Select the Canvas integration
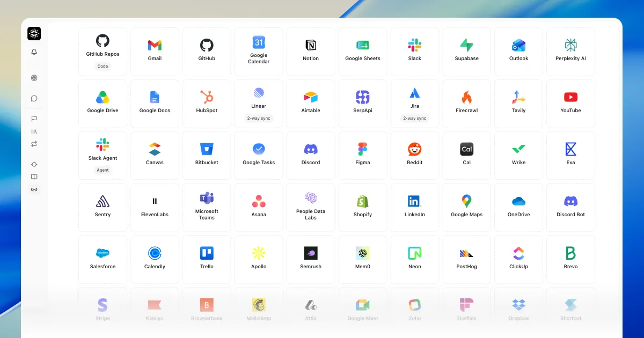The image size is (644, 338). pyautogui.click(x=155, y=156)
